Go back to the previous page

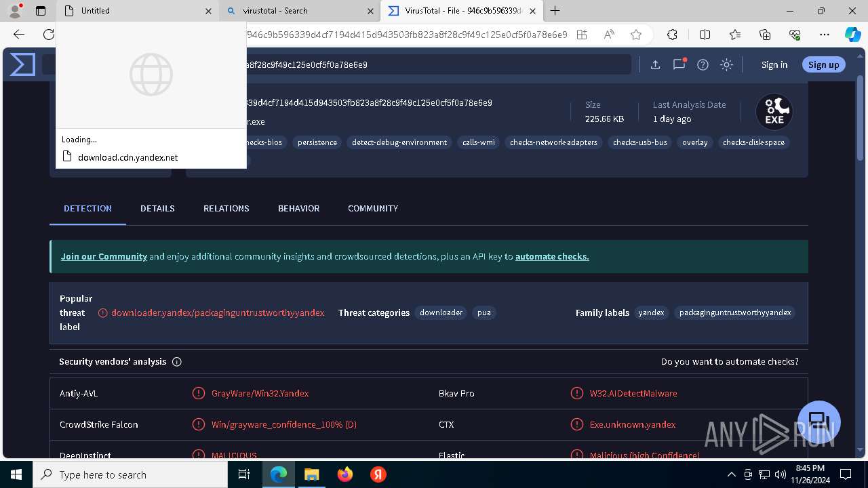[19, 35]
